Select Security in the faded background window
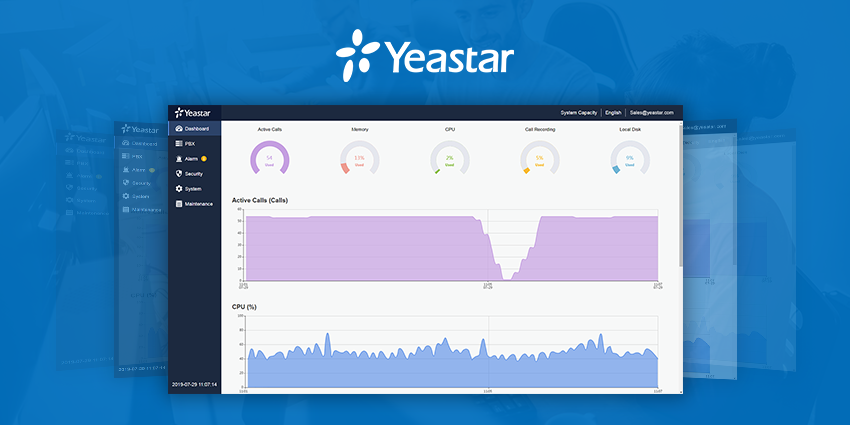The height and width of the screenshot is (425, 850). pyautogui.click(x=137, y=183)
